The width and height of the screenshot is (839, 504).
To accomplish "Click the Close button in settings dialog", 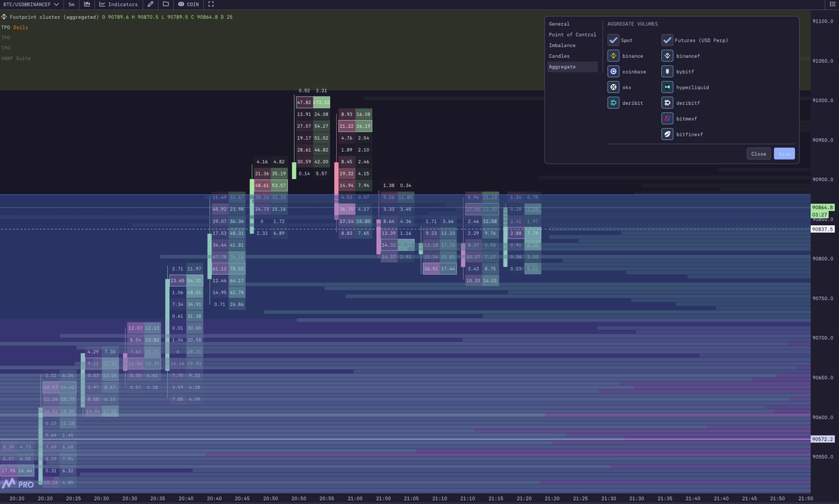I will [759, 154].
